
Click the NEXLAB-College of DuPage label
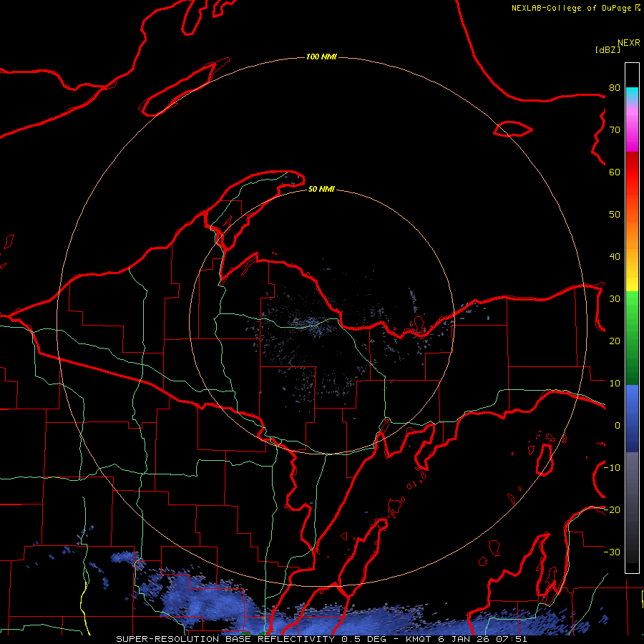tap(575, 8)
